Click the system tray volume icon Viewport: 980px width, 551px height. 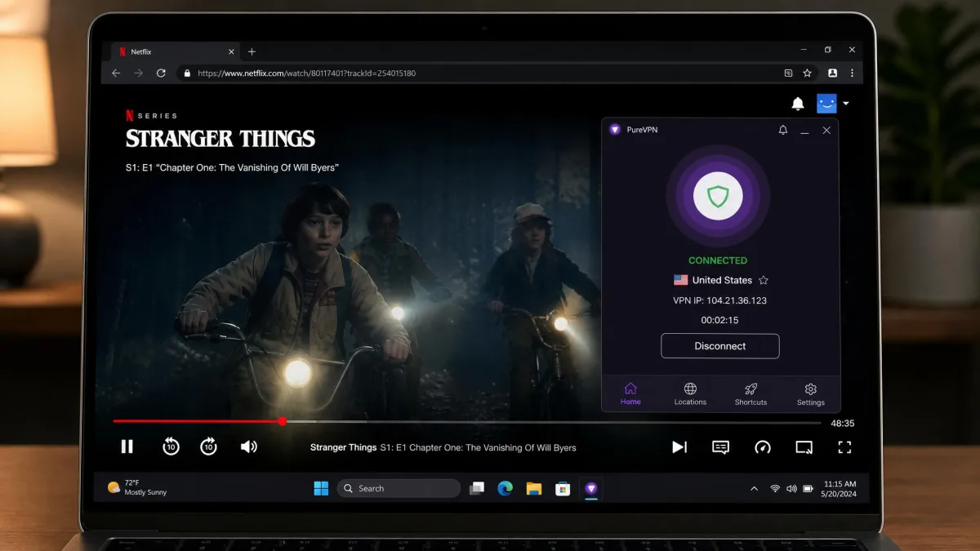click(x=791, y=488)
